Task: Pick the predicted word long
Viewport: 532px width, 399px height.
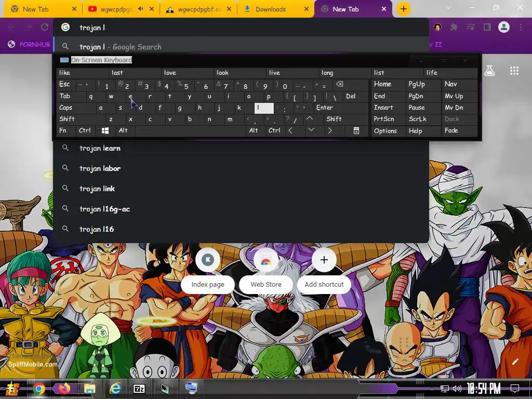Action: tap(345, 73)
